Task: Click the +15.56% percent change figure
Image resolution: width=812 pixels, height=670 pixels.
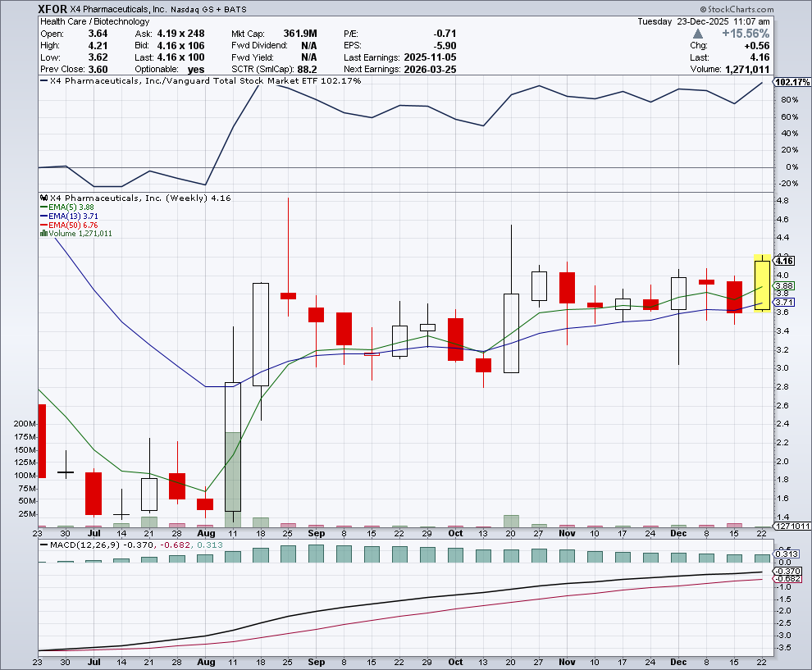Action: pos(746,34)
